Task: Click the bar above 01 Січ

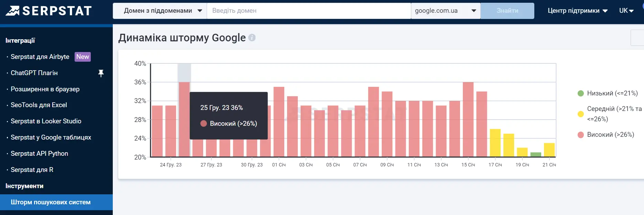Action: tap(279, 122)
